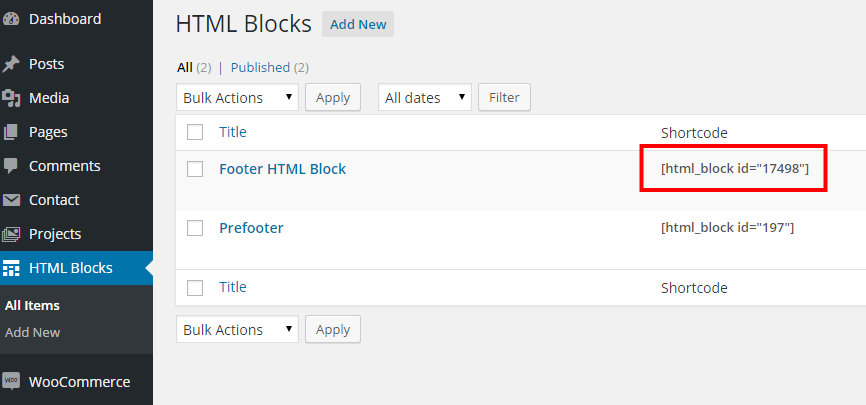Select Add New in sidebar submenu
The image size is (866, 405).
pos(32,332)
